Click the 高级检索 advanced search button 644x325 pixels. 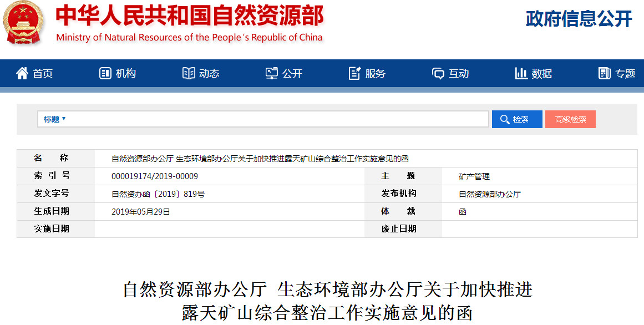pyautogui.click(x=570, y=119)
